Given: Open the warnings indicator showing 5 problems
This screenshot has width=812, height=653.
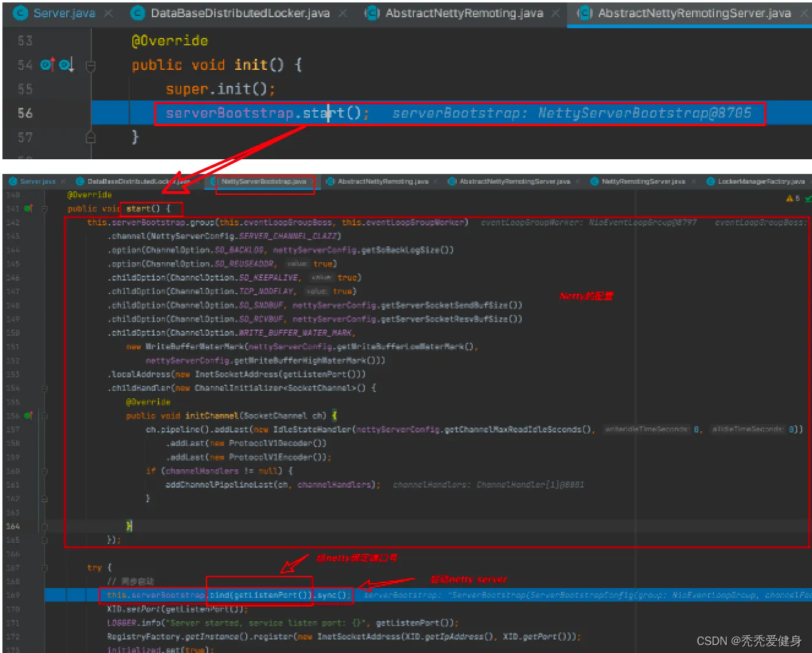Looking at the screenshot, I should click(793, 198).
